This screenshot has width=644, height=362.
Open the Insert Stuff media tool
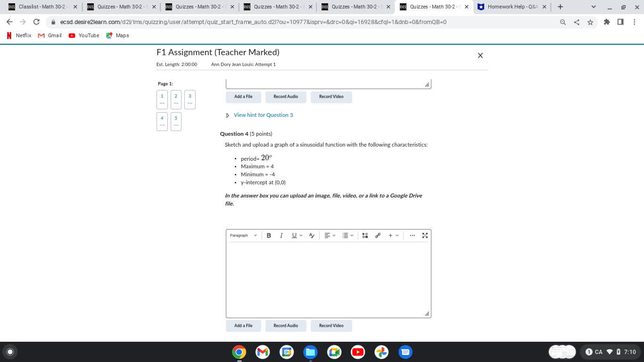point(365,235)
